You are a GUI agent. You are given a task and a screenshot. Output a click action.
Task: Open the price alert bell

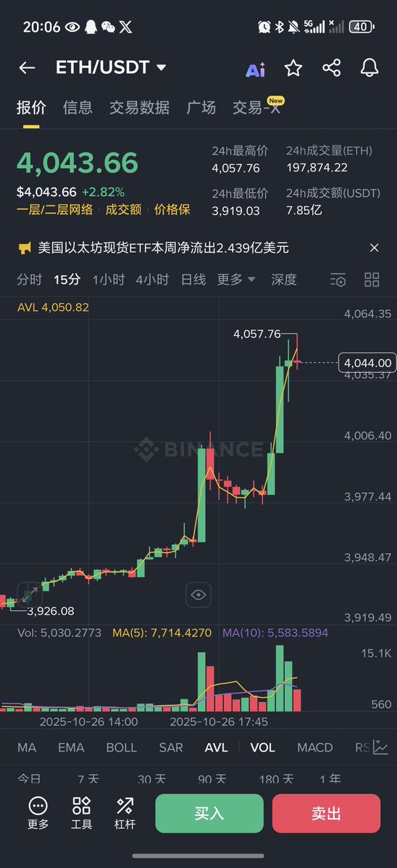coord(369,67)
